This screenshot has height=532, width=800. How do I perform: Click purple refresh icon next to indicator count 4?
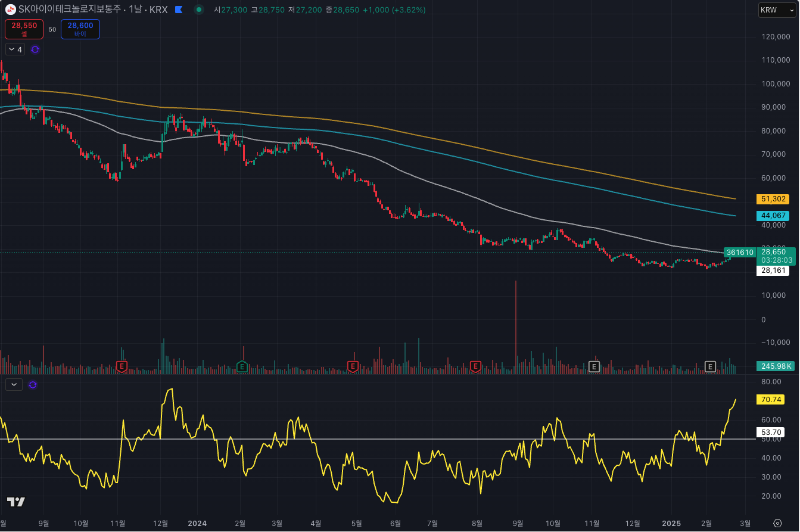35,49
